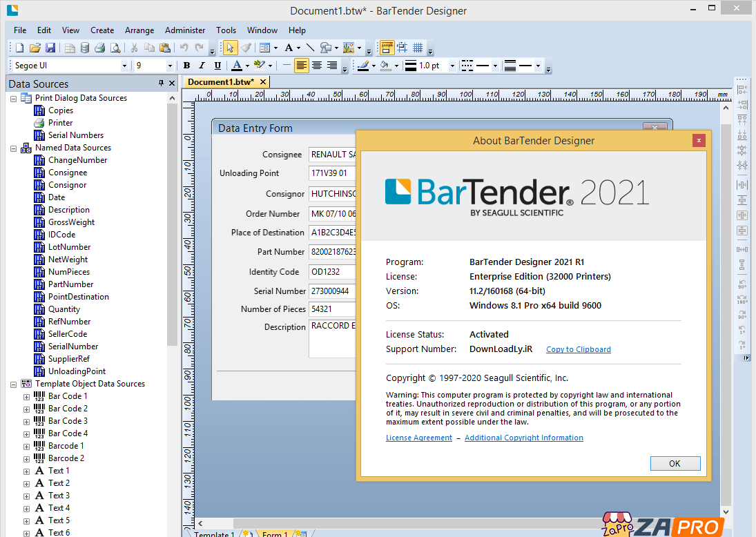Viewport: 756px width, 537px height.
Task: Expand Bar Code 1 node
Action: click(26, 397)
